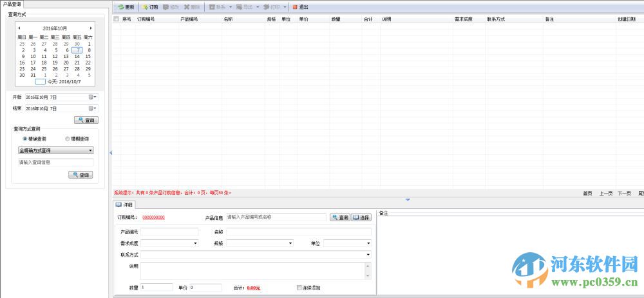This screenshot has height=298, width=644.
Task: Click the 产品编号 input in details
Action: pyautogui.click(x=169, y=232)
